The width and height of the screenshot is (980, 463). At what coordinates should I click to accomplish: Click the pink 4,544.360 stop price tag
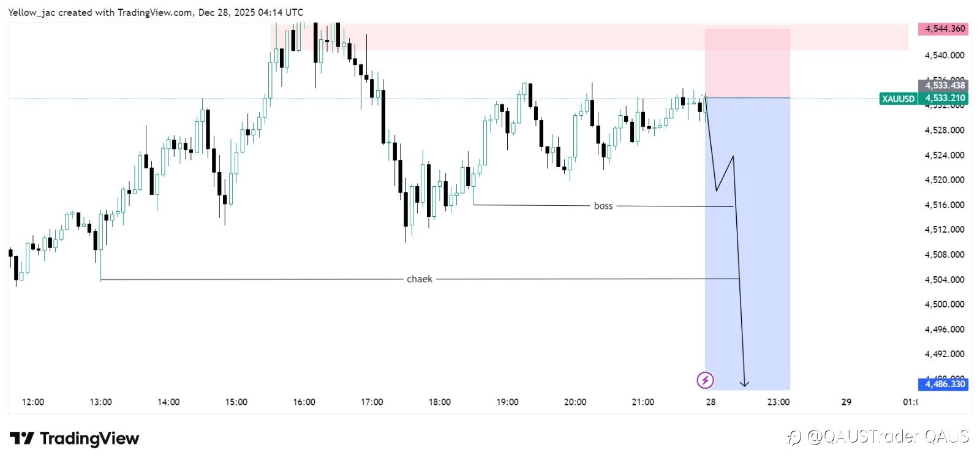click(x=944, y=29)
